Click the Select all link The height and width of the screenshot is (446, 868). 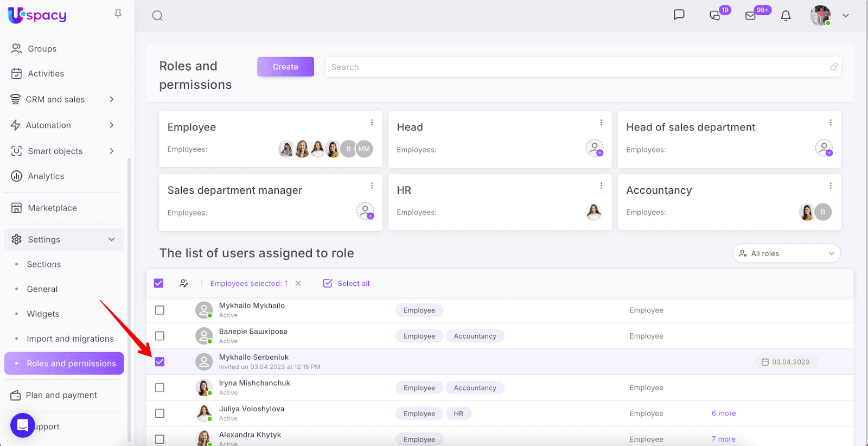[353, 283]
